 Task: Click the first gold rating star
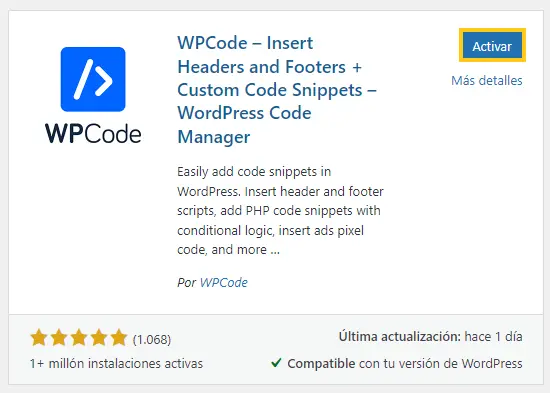coord(39,338)
